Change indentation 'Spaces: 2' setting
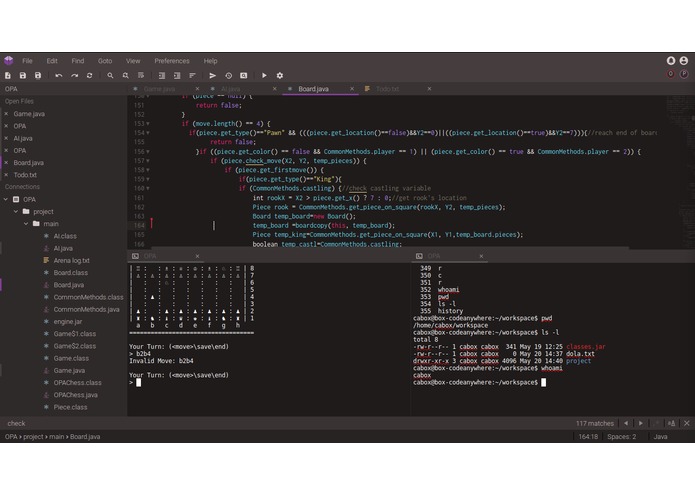The image size is (695, 494). (x=621, y=436)
